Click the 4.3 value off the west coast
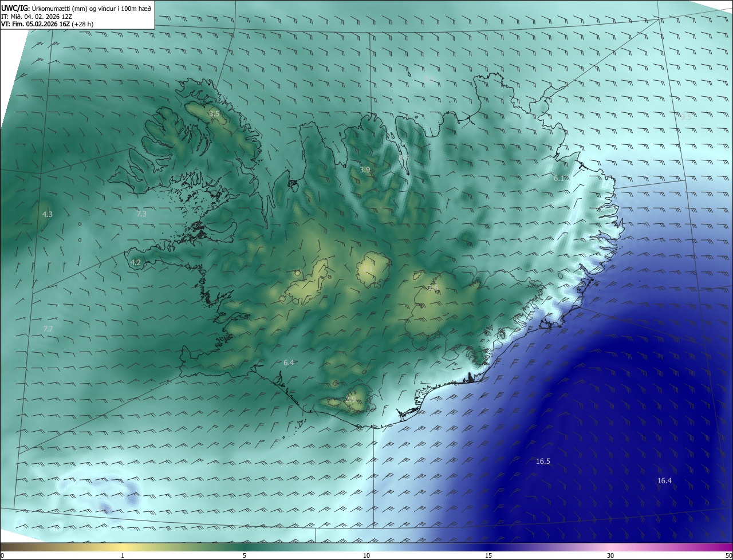The height and width of the screenshot is (560, 733). (x=48, y=214)
